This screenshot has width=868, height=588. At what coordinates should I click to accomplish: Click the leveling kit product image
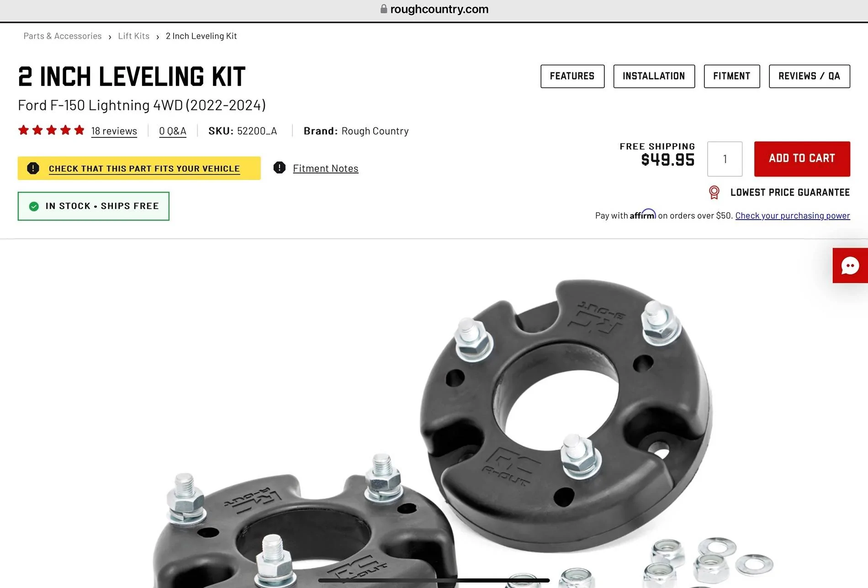pyautogui.click(x=461, y=429)
